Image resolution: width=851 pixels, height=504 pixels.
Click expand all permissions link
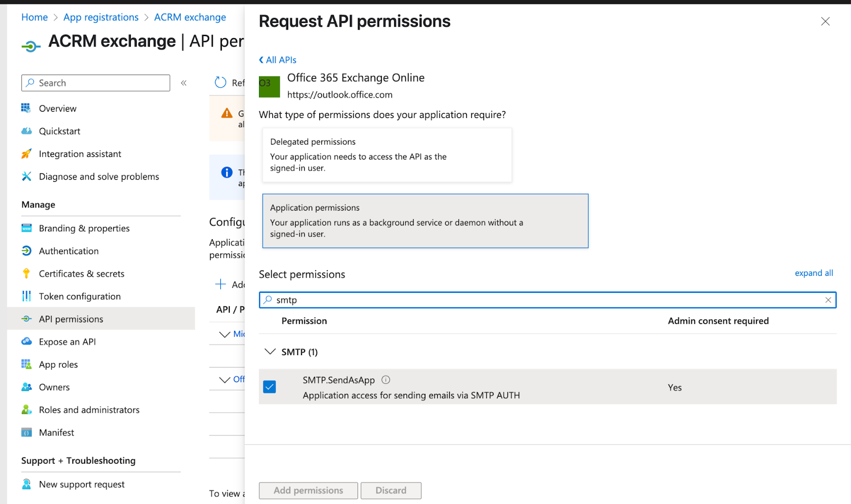814,273
